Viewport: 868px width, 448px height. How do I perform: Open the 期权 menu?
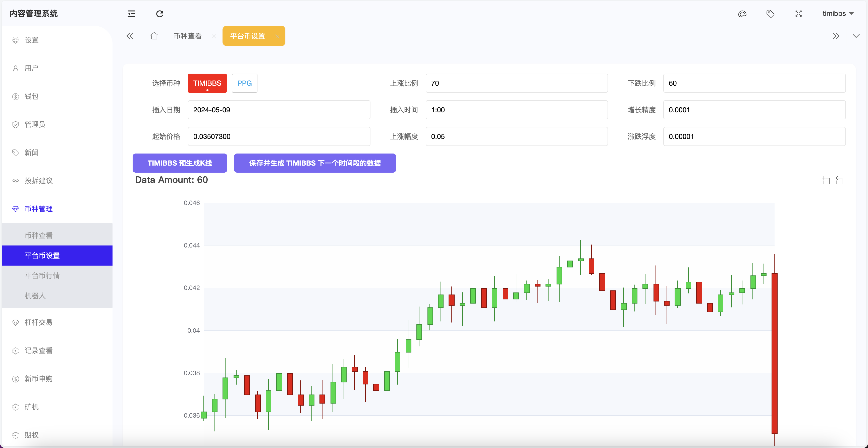57,435
